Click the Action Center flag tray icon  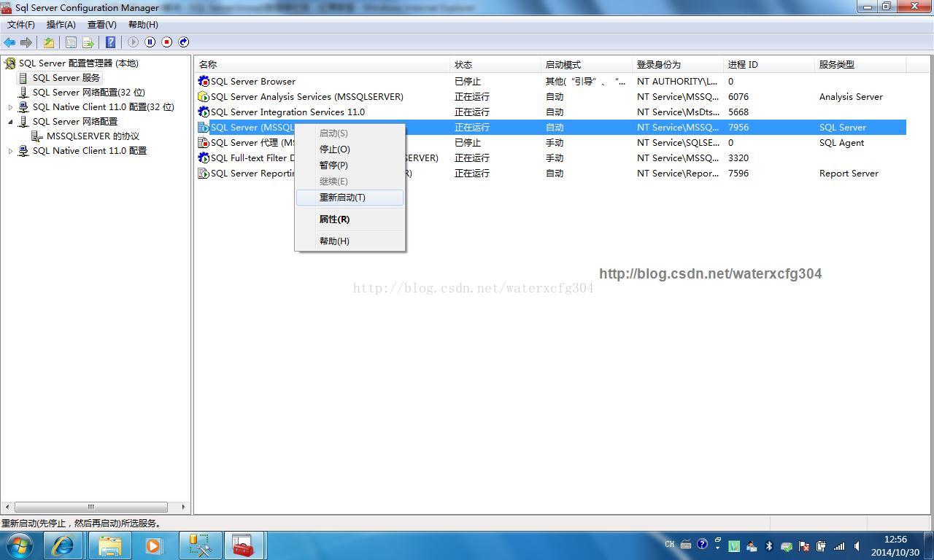coord(804,545)
